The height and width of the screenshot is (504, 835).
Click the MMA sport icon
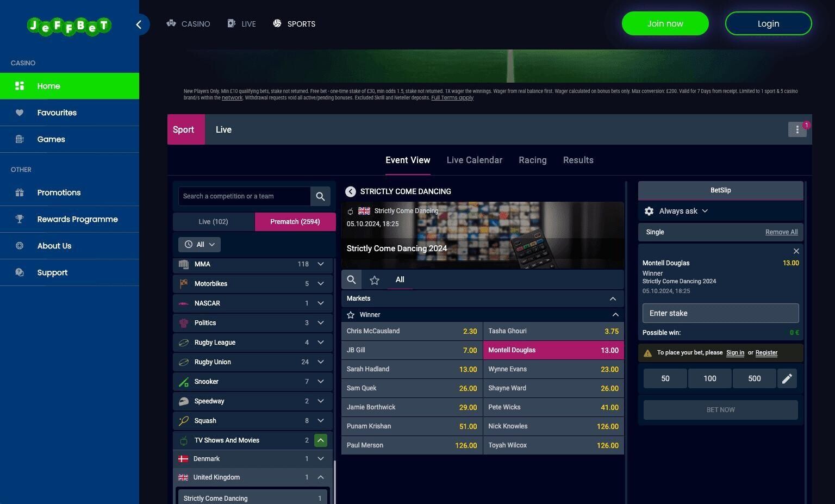(x=184, y=264)
